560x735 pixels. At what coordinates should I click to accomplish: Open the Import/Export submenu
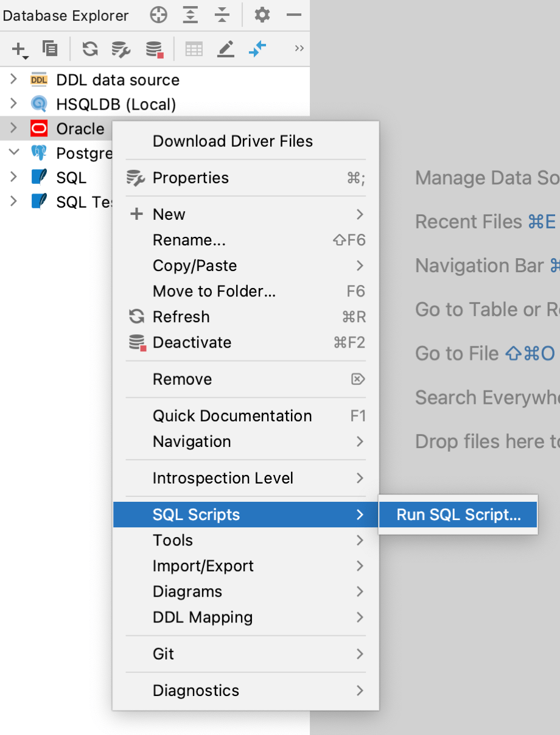pyautogui.click(x=246, y=566)
